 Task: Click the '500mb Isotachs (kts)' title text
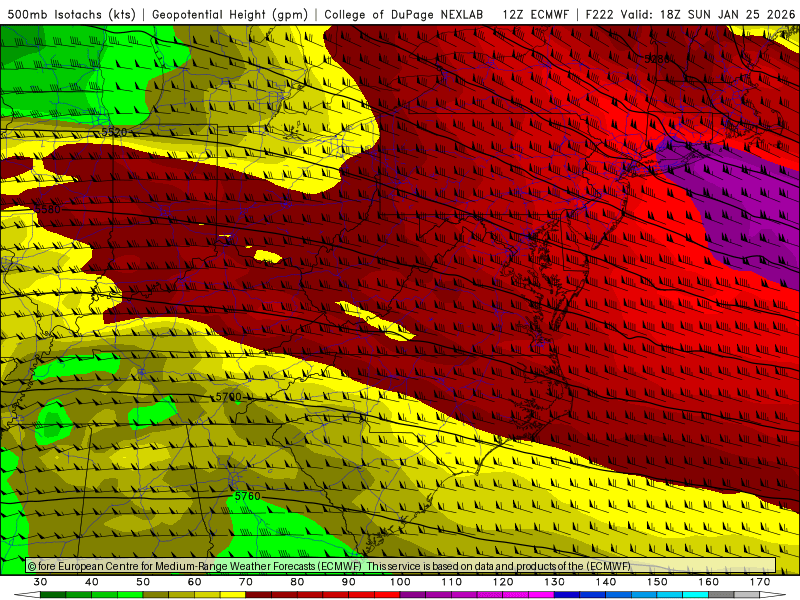point(71,14)
